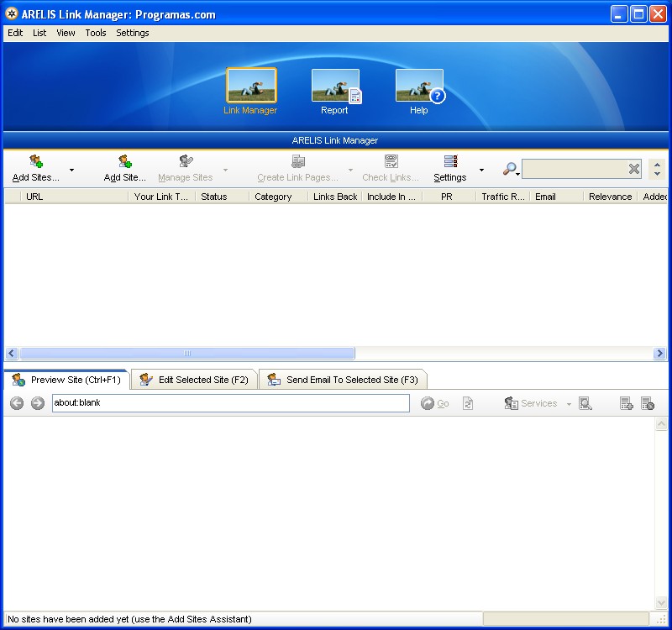Click the Add Site... toolbar icon
Viewport: 672px width, 630px height.
coord(124,161)
